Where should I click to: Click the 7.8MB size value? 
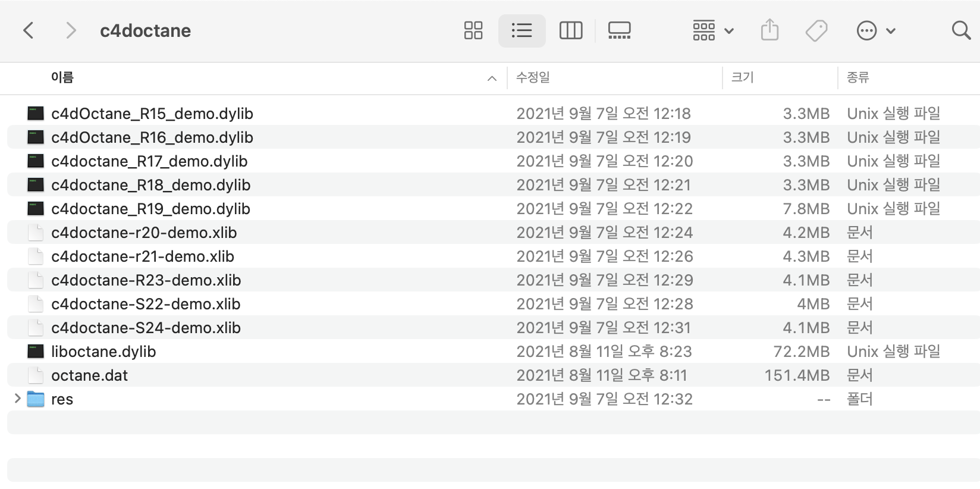pos(806,209)
